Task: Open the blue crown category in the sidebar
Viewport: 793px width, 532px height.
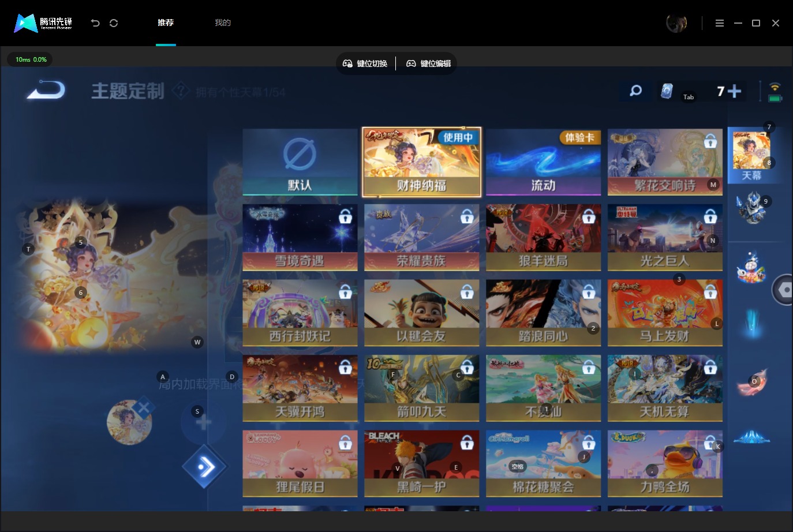Action: tap(751, 437)
